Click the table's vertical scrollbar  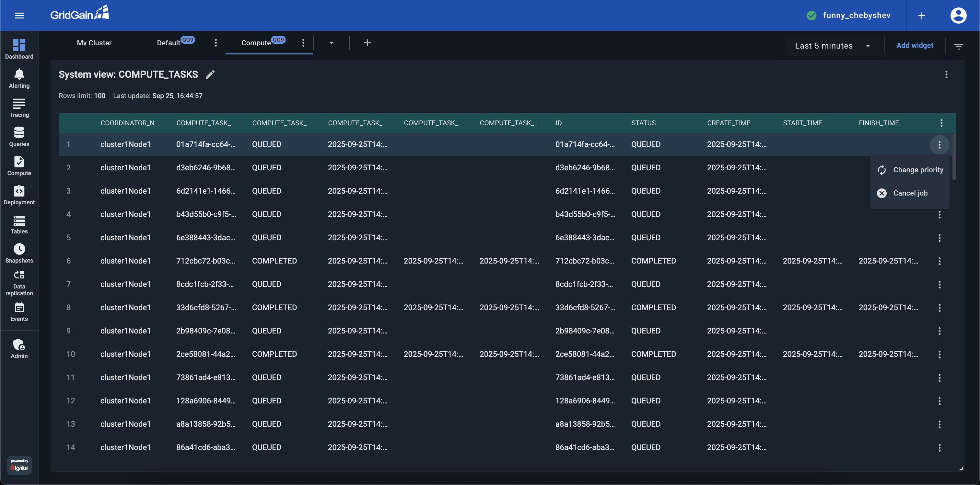tap(954, 157)
